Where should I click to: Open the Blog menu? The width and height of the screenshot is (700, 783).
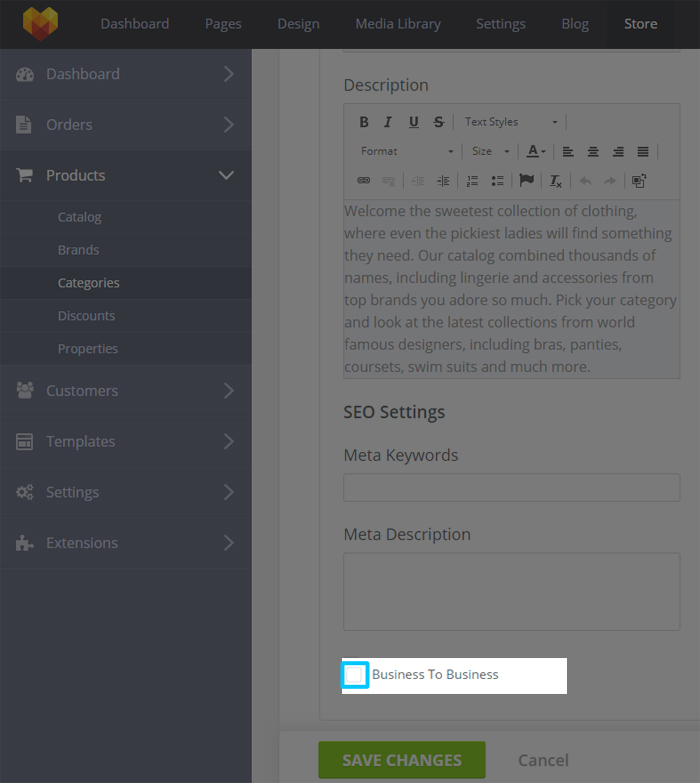575,24
